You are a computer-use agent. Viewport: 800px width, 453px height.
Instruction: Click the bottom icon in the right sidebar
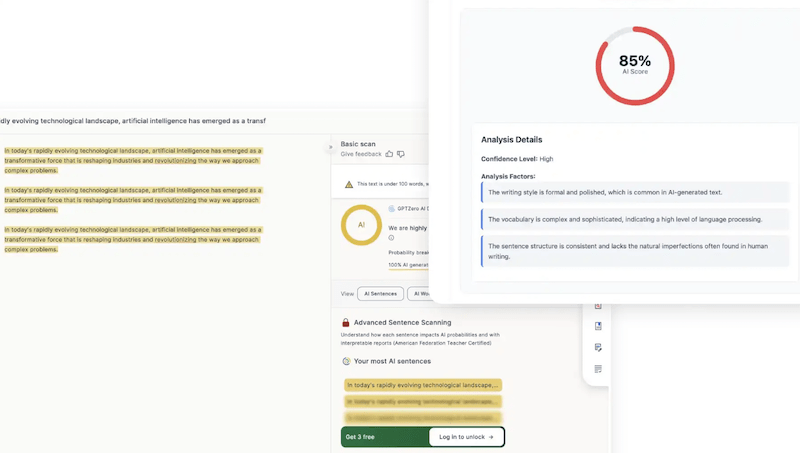(x=598, y=369)
